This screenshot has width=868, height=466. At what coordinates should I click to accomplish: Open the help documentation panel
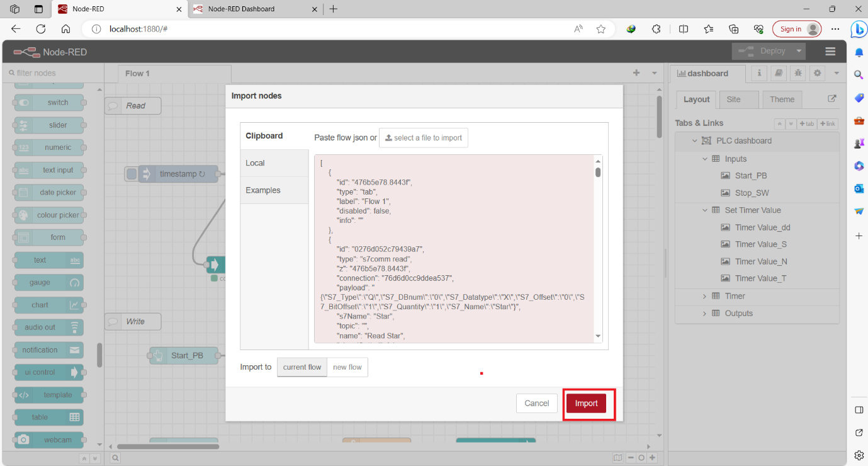(778, 73)
